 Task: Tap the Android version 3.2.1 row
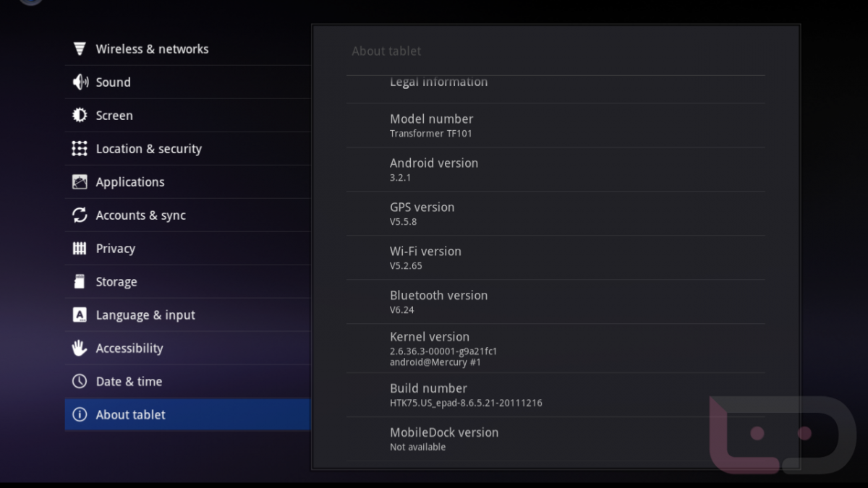pyautogui.click(x=555, y=169)
